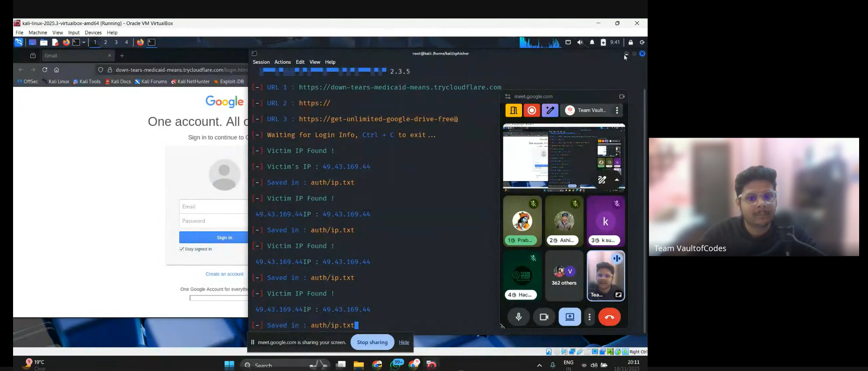Screen dimensions: 868x371
Task: Open the Kali Linux bookmark
Action: coord(56,82)
